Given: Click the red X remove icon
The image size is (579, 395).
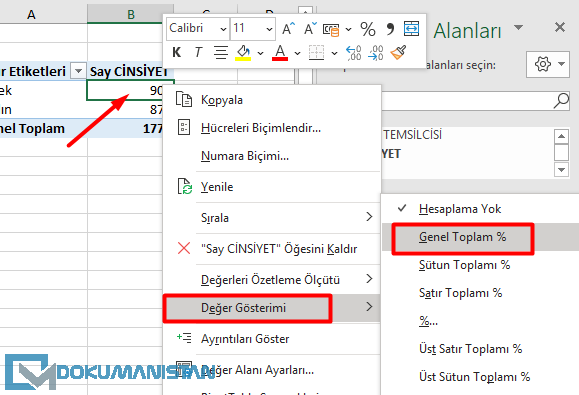Looking at the screenshot, I should [184, 248].
